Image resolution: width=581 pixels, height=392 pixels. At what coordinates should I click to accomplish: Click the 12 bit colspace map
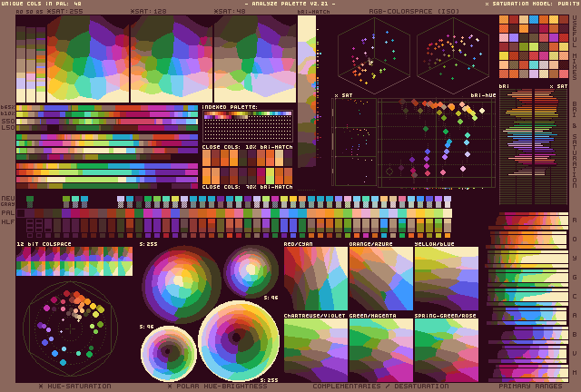click(x=74, y=261)
